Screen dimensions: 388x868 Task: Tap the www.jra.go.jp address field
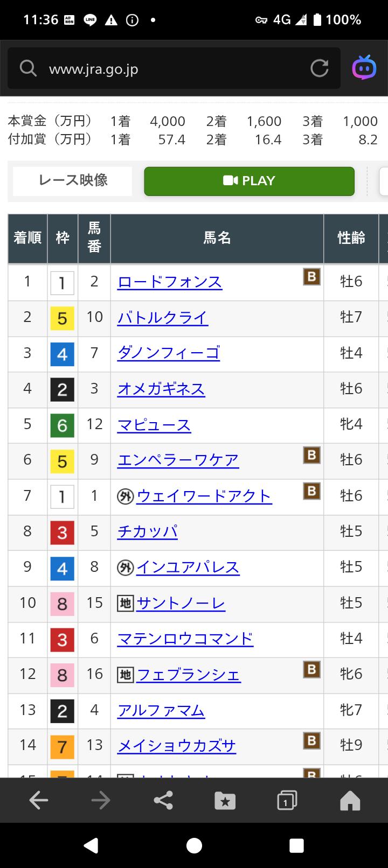point(172,69)
